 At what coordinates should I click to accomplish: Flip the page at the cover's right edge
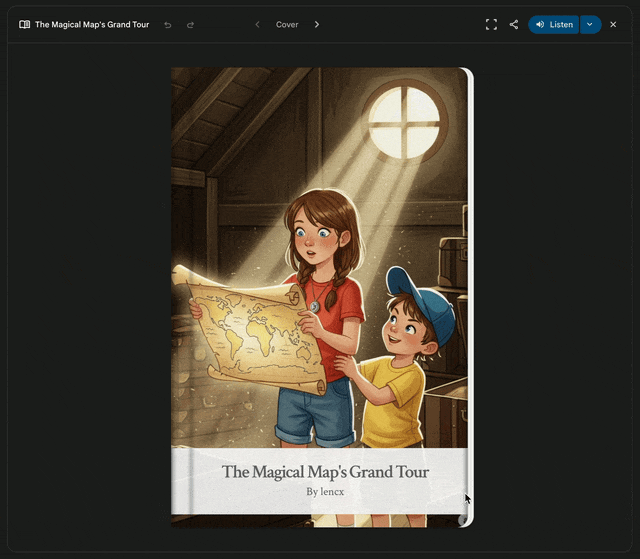coord(470,297)
